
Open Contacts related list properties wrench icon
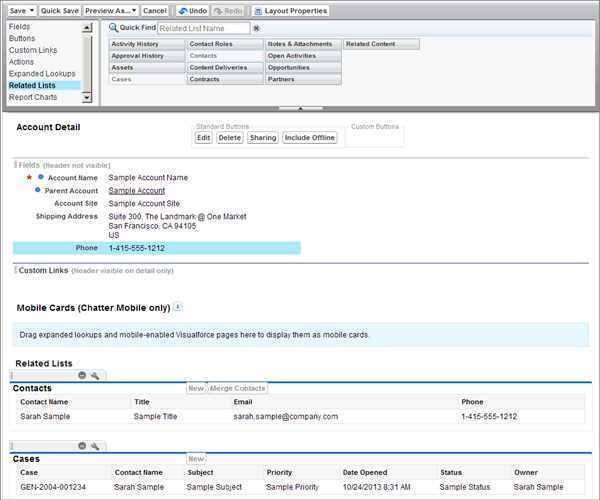point(95,375)
